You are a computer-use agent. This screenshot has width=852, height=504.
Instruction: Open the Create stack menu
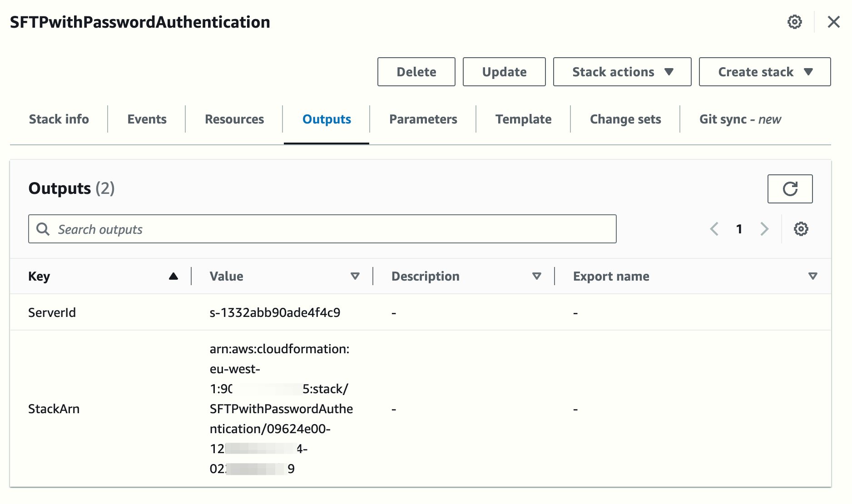(764, 71)
